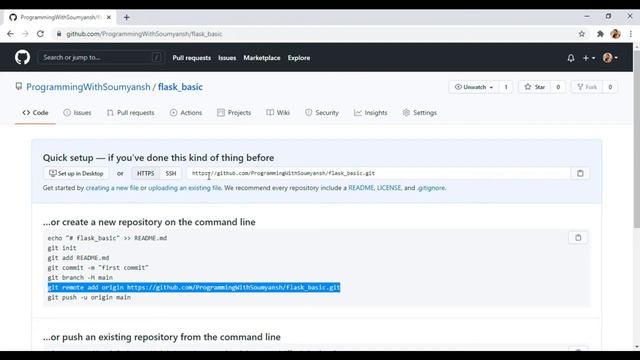
Task: Open the .gitignore recommendation link
Action: 431,188
